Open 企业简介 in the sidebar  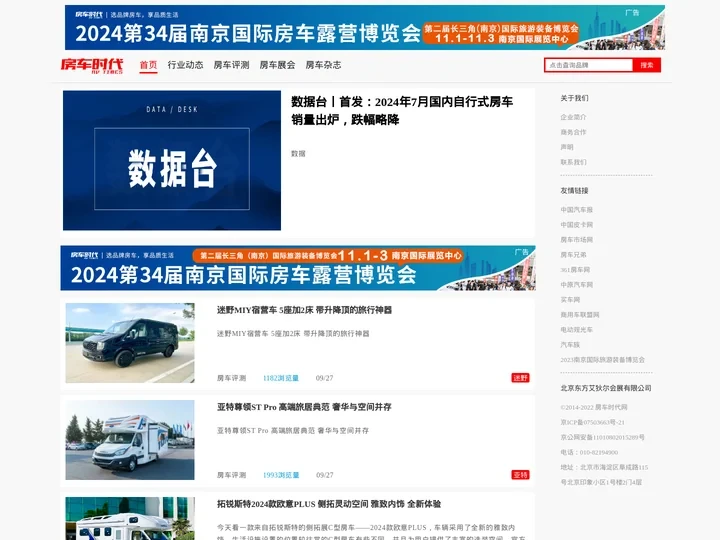[573, 117]
